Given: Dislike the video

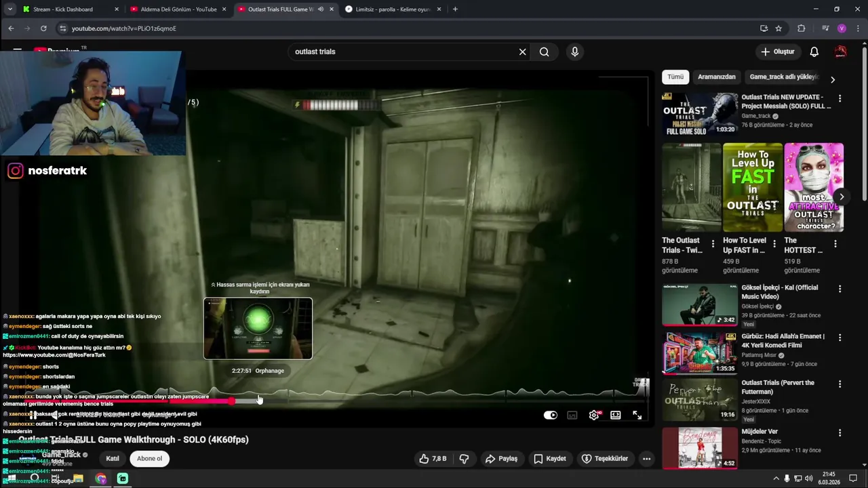Looking at the screenshot, I should [465, 459].
